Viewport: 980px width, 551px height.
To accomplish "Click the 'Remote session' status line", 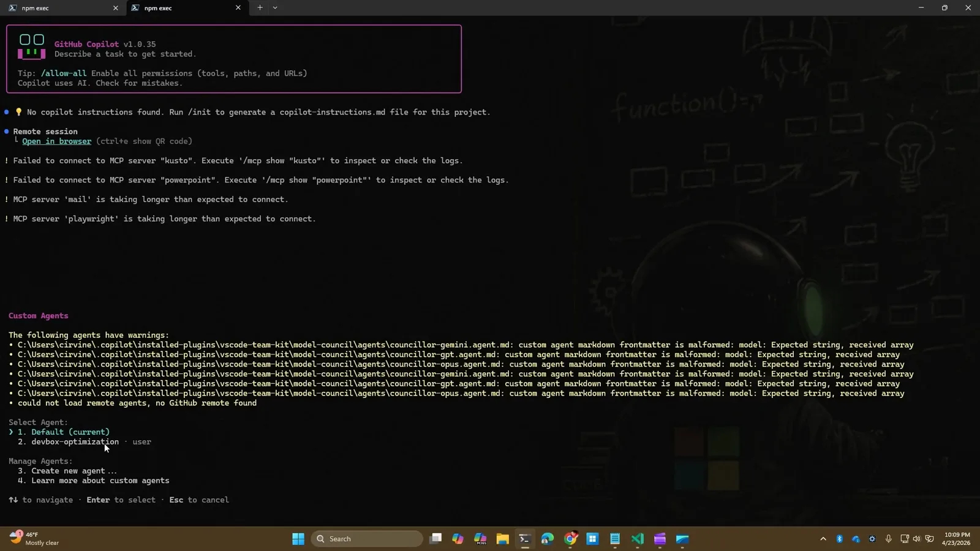I will [45, 132].
